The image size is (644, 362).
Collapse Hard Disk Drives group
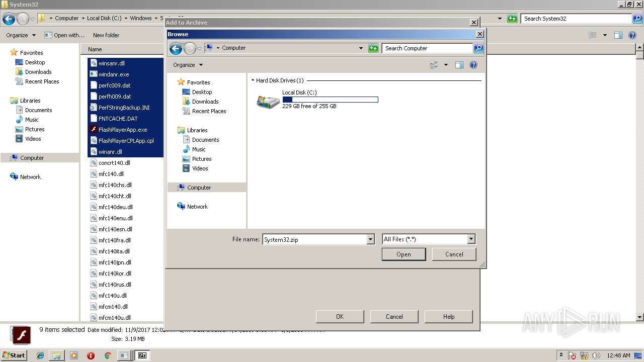coord(253,80)
